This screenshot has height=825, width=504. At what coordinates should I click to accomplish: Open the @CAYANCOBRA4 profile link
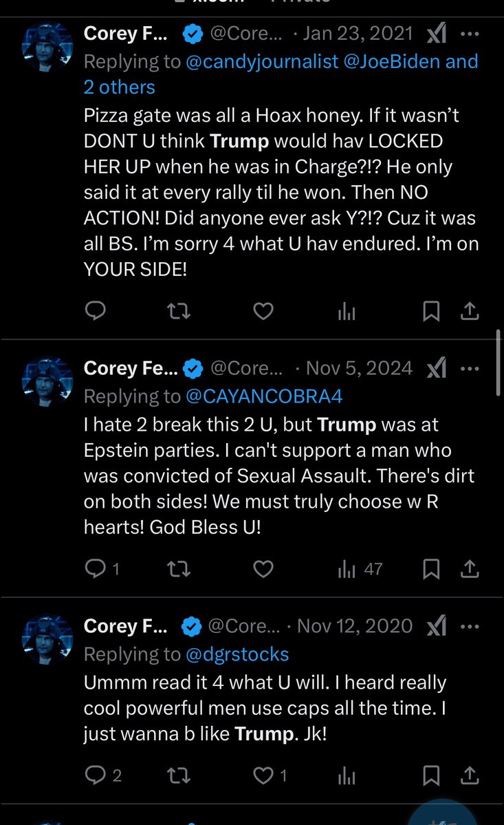pyautogui.click(x=264, y=396)
